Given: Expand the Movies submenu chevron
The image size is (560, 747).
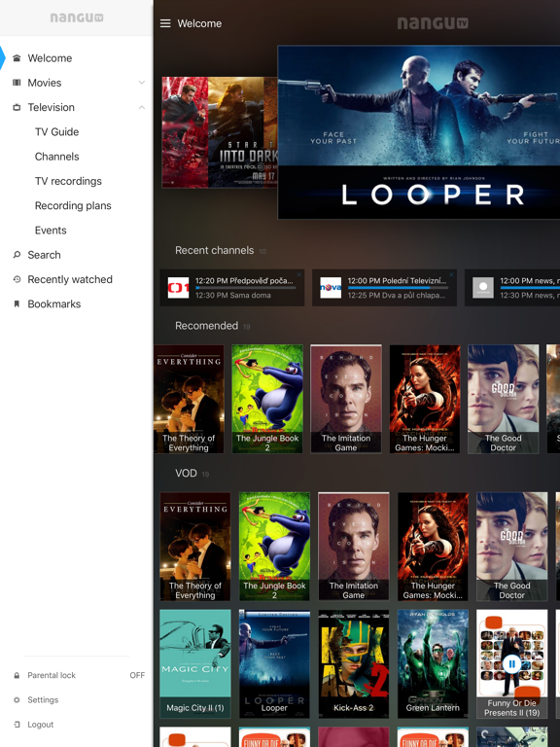Looking at the screenshot, I should pyautogui.click(x=141, y=83).
